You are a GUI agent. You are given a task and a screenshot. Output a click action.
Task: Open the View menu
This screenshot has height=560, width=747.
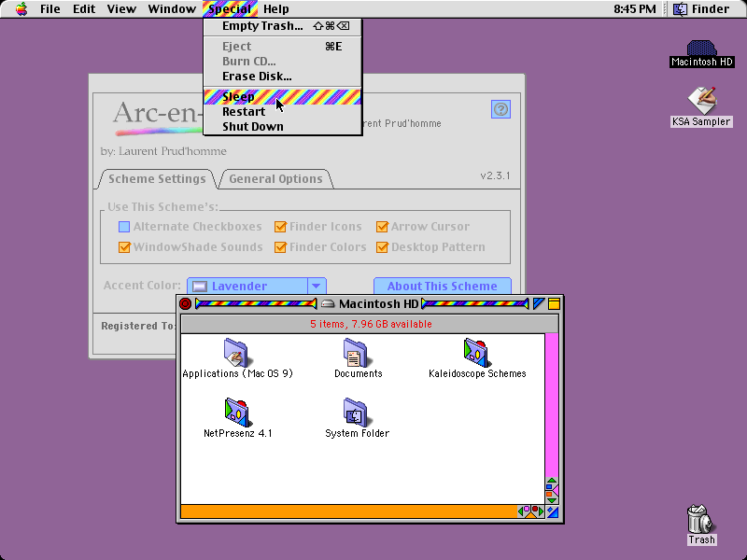coord(121,9)
